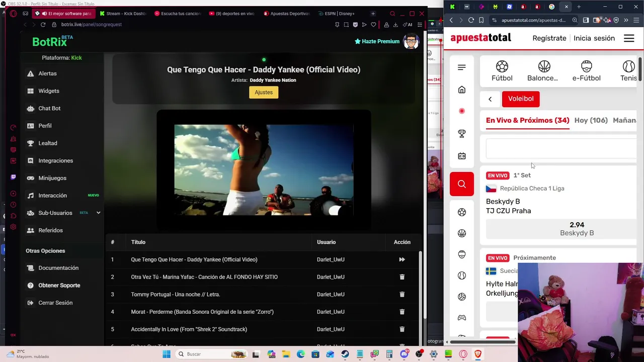Open apuestatotal home sidebar icon
The height and width of the screenshot is (362, 644).
pos(462,90)
